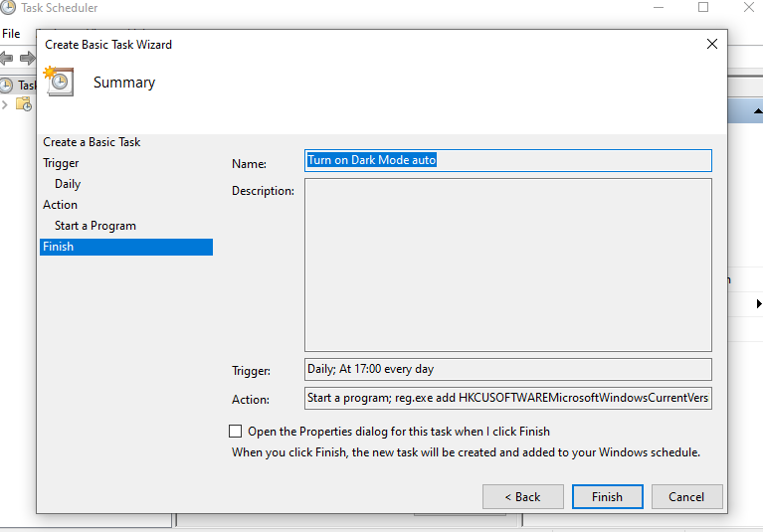Viewport: 763px width, 532px height.
Task: Select the Trigger step in sidebar
Action: tap(61, 163)
